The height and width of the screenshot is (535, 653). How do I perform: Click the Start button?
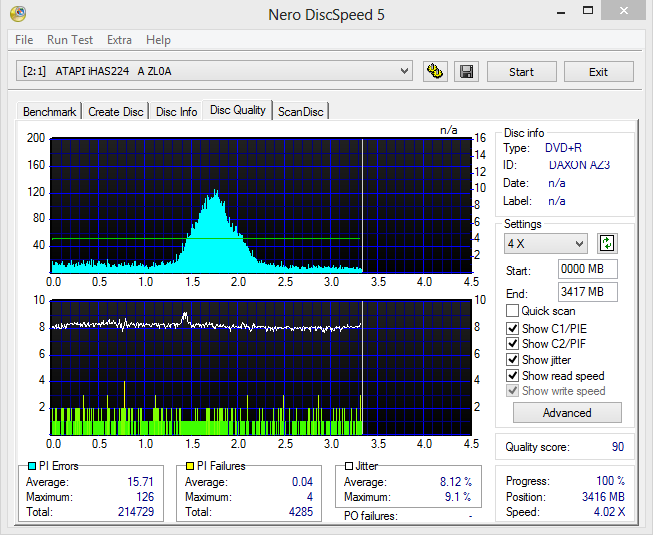pyautogui.click(x=521, y=72)
